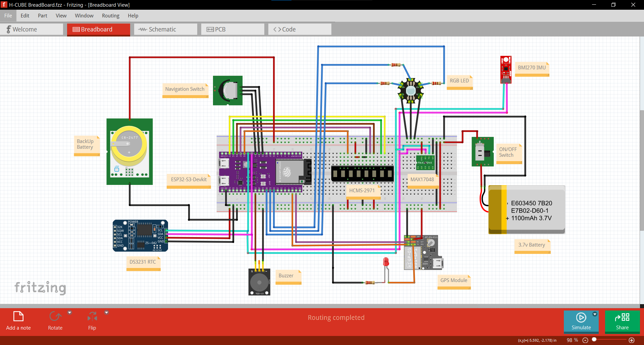Select the MAX17048 fuel gauge chip
The image size is (644, 345).
pos(425,162)
